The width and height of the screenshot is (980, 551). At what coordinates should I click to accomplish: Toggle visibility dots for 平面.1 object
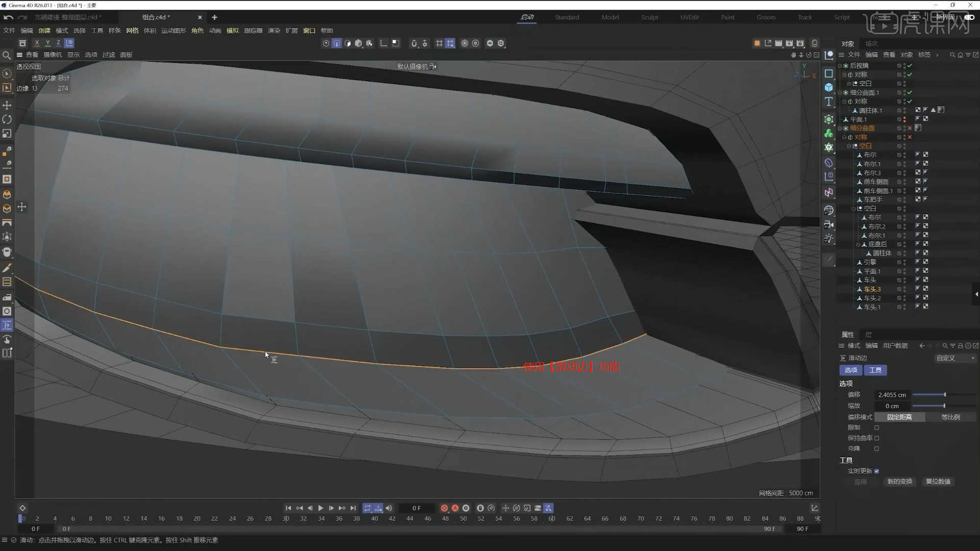[904, 119]
